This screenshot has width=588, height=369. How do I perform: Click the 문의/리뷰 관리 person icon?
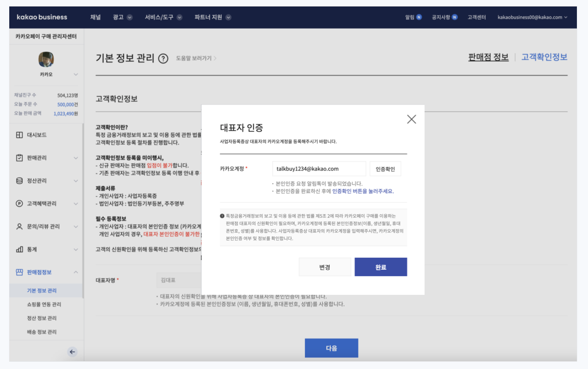19,226
